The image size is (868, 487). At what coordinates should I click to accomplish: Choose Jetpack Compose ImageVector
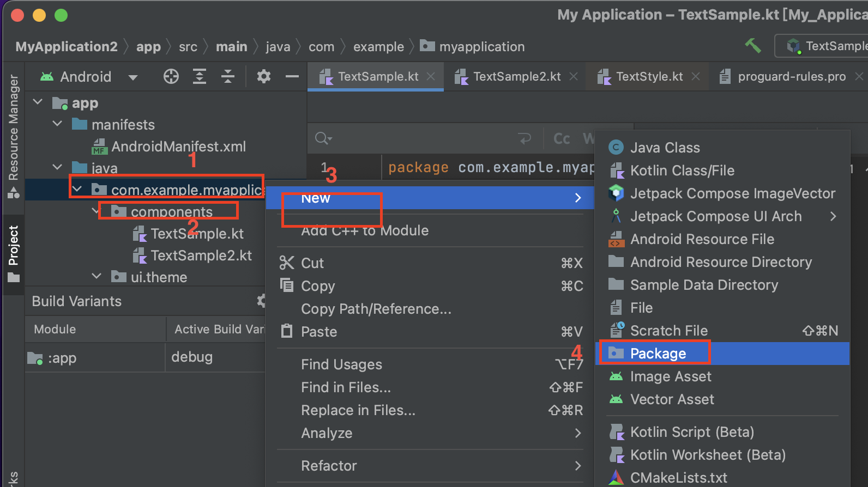[722, 193]
